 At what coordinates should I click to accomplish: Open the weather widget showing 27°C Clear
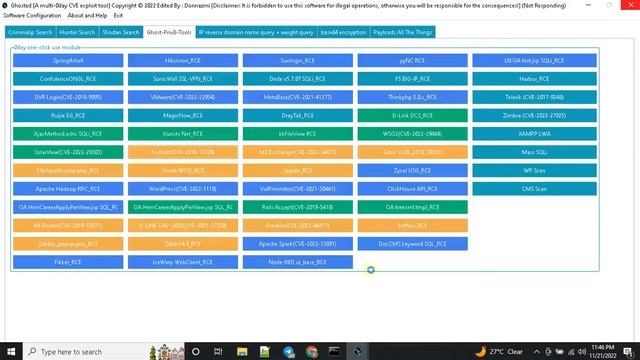(499, 351)
